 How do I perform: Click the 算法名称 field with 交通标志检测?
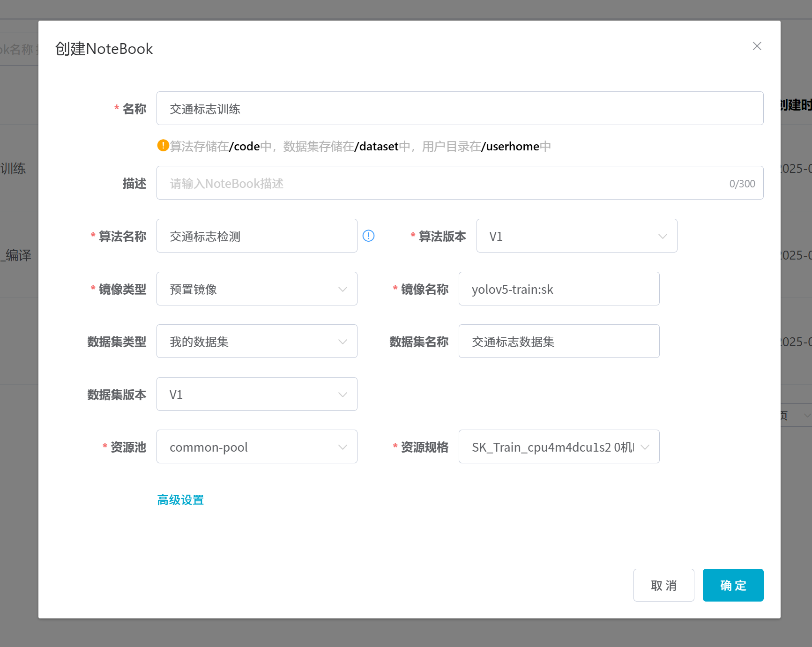click(x=257, y=236)
